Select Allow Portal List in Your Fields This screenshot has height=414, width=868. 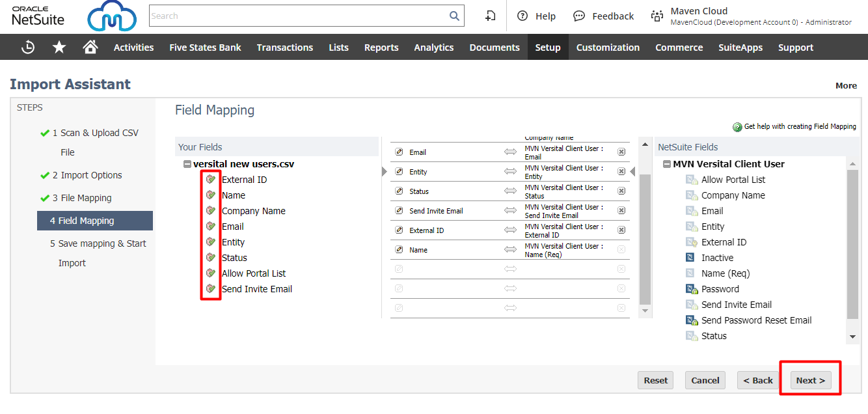(x=253, y=273)
